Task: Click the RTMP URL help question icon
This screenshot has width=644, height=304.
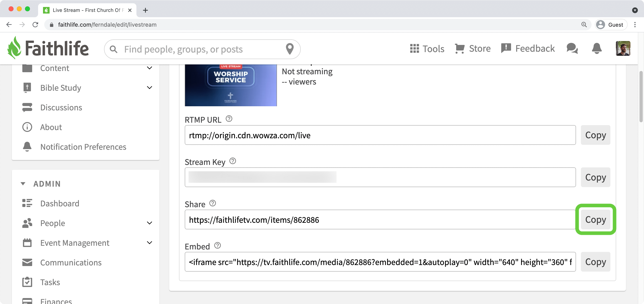Action: point(229,119)
